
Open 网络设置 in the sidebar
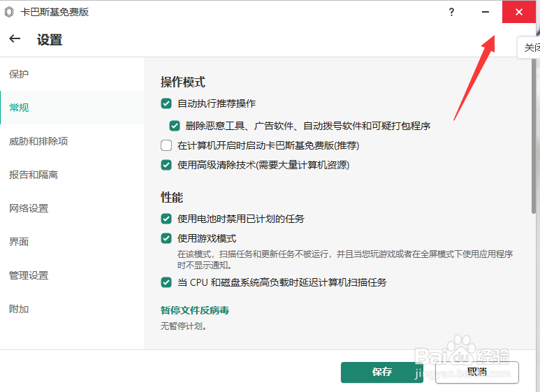pos(29,208)
